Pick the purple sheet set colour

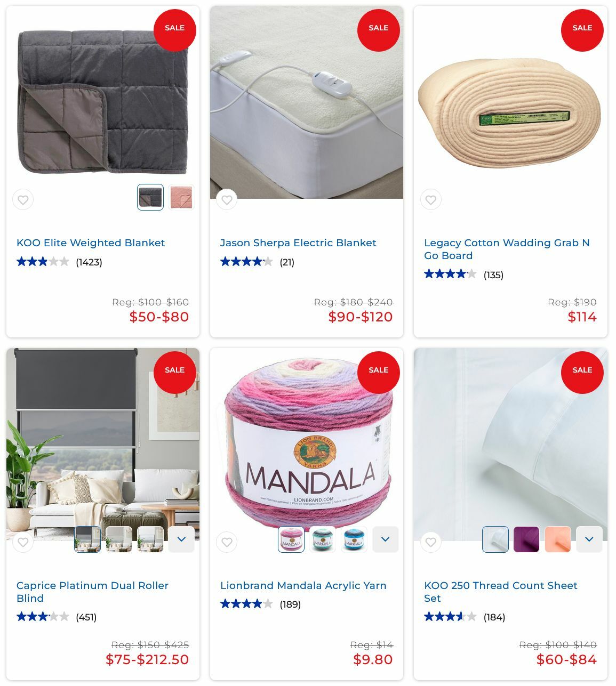526,539
